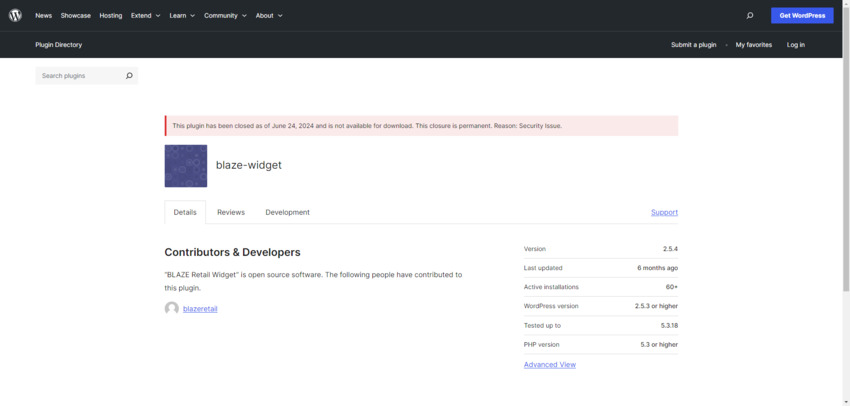Viewport: 850px width, 406px height.
Task: Open the Community dropdown menu
Action: coord(225,16)
